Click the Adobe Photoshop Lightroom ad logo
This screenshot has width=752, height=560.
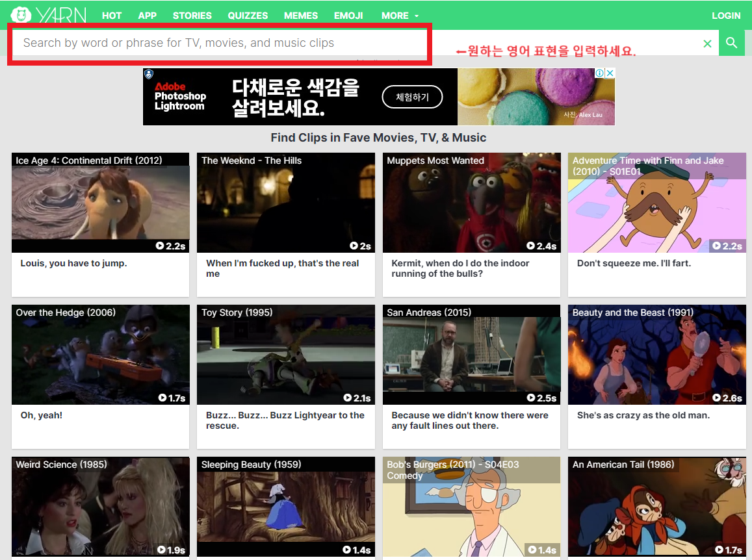click(180, 96)
